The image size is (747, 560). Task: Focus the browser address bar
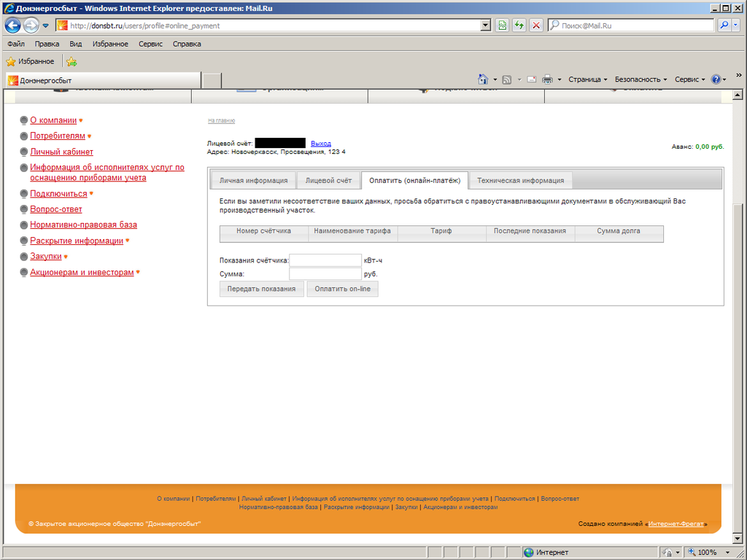(x=274, y=26)
